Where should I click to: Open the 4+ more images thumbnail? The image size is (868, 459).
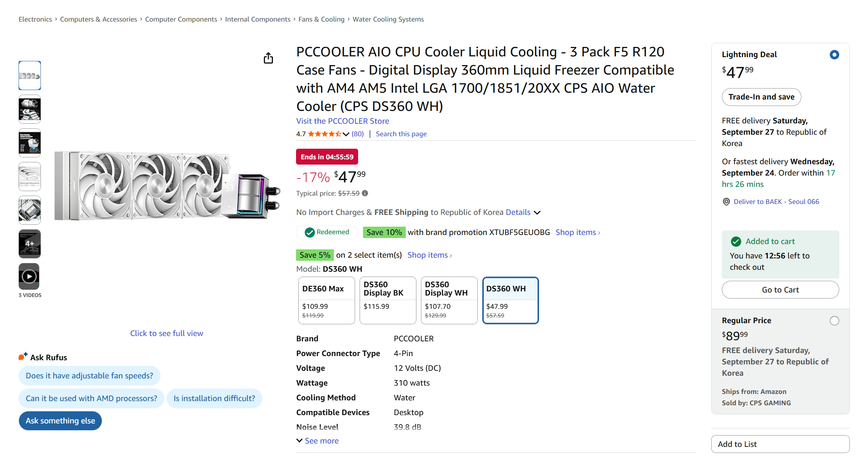point(30,244)
